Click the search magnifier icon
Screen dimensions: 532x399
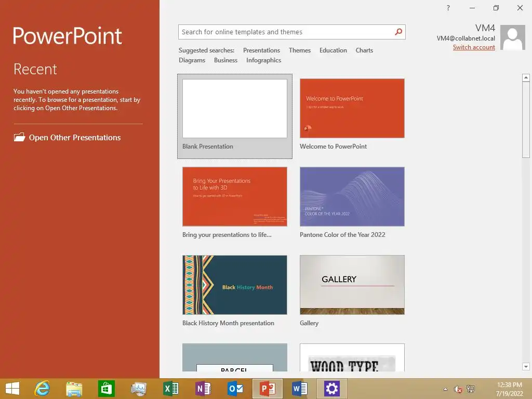[x=398, y=32]
